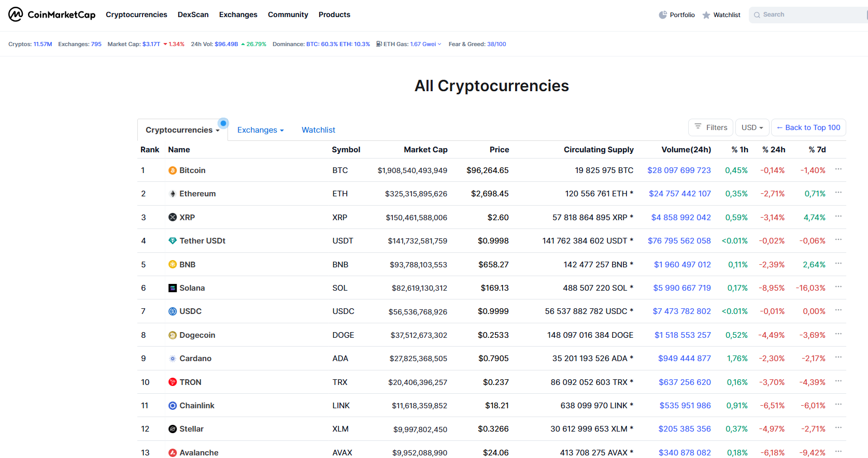The height and width of the screenshot is (458, 868).
Task: Click Solana market cap $82,619,130,312
Action: coord(419,288)
